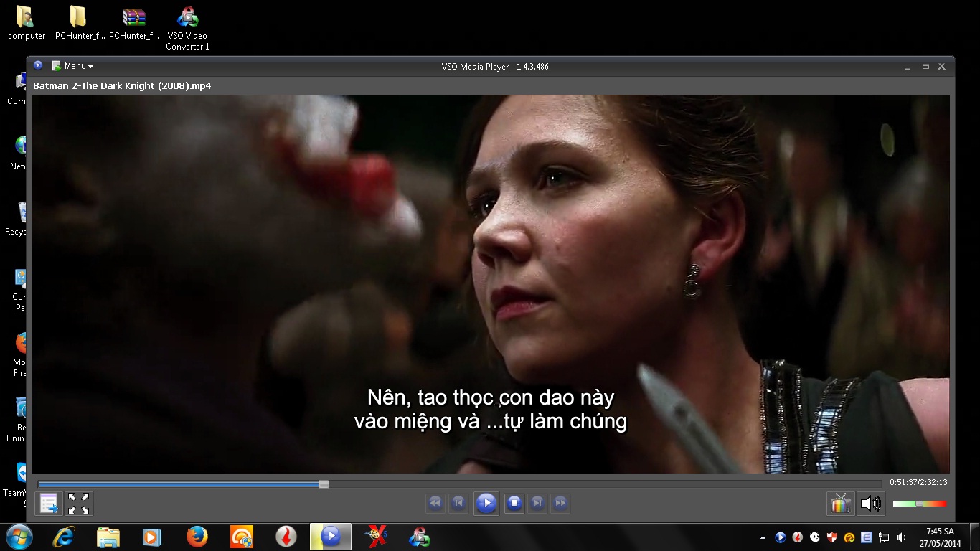Click the seek bar handle
The image size is (980, 551).
click(x=324, y=484)
